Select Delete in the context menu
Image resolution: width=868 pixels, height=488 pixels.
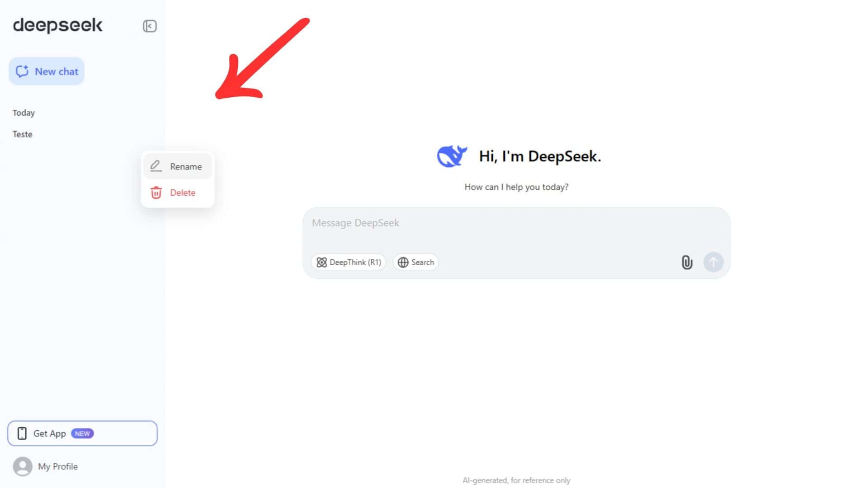point(182,192)
